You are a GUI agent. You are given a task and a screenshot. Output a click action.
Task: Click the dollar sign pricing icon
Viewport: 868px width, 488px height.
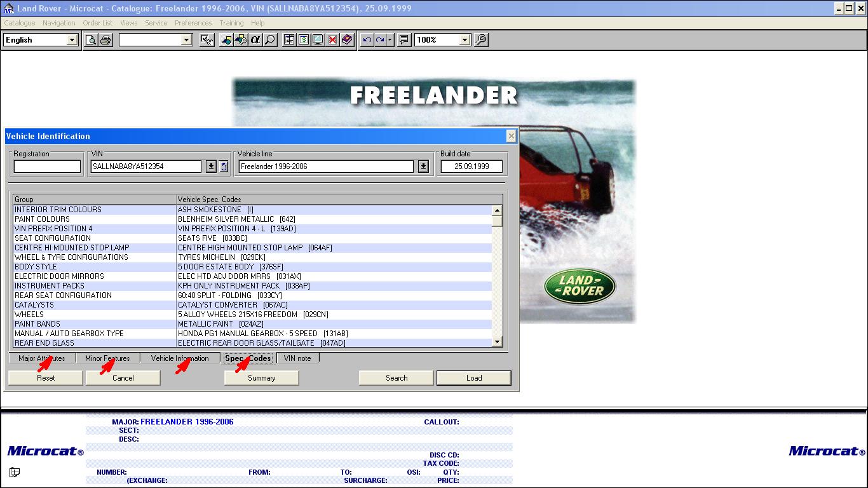coord(304,40)
